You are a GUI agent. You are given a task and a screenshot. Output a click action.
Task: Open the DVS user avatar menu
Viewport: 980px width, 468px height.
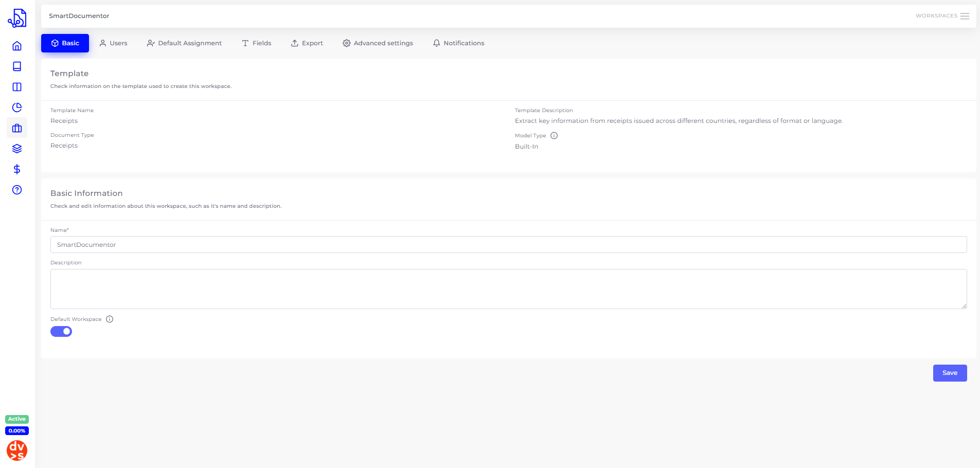17,451
